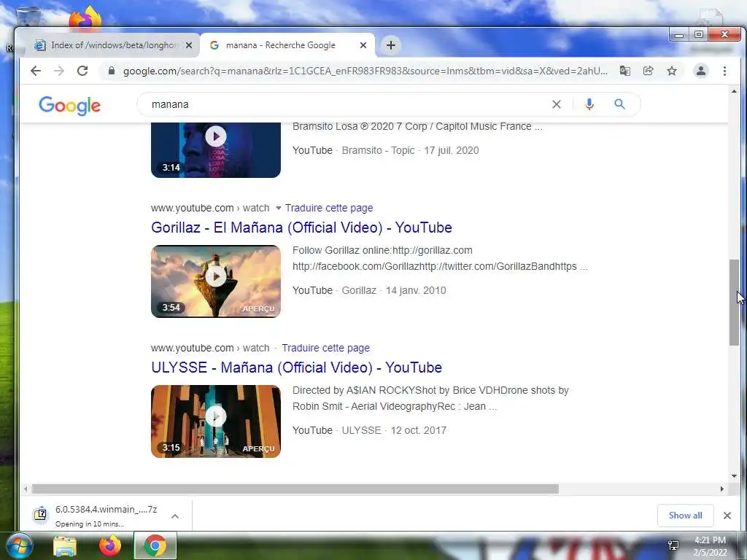The image size is (747, 560).
Task: Clear the search box with X
Action: [x=557, y=104]
